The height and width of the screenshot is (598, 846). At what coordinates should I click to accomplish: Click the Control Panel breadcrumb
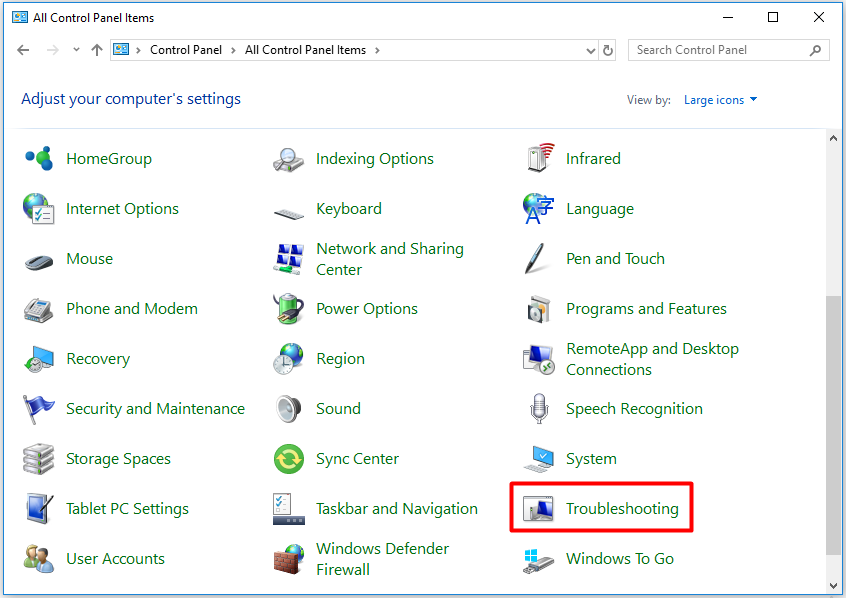186,50
